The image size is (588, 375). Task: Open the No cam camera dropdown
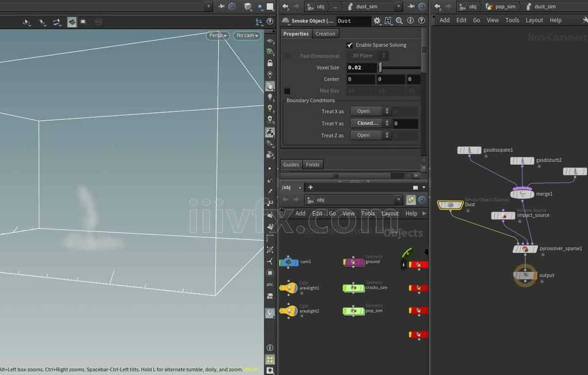pyautogui.click(x=247, y=36)
